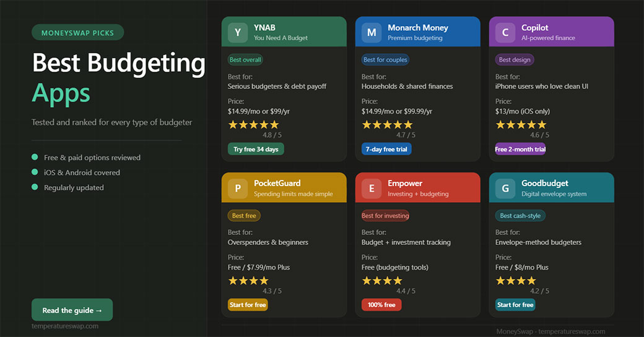
Task: Select the Best design badge
Action: point(515,60)
